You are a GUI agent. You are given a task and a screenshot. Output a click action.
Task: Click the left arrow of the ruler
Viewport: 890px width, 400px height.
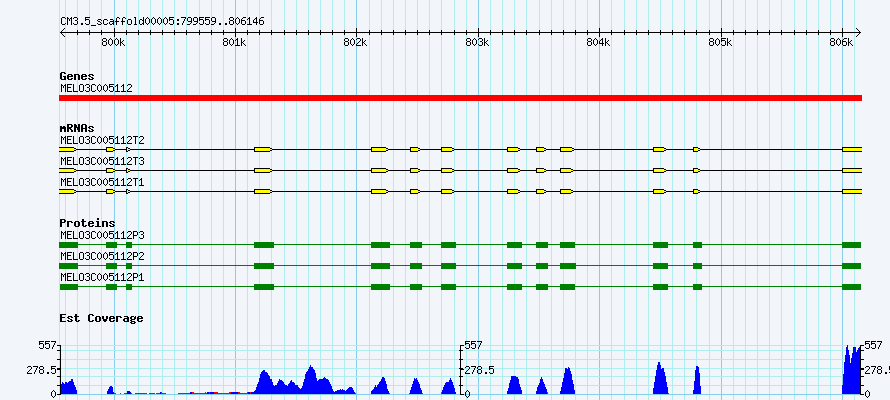[x=63, y=32]
